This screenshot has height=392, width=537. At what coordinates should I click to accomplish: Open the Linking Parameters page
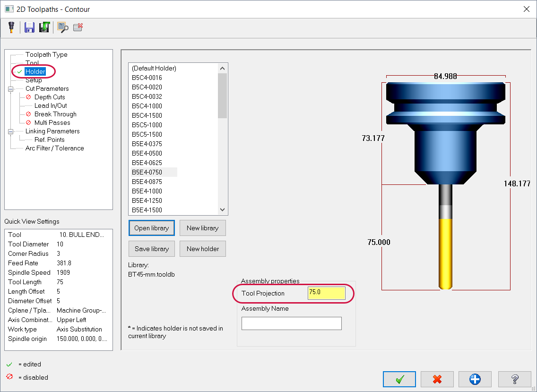(x=52, y=131)
